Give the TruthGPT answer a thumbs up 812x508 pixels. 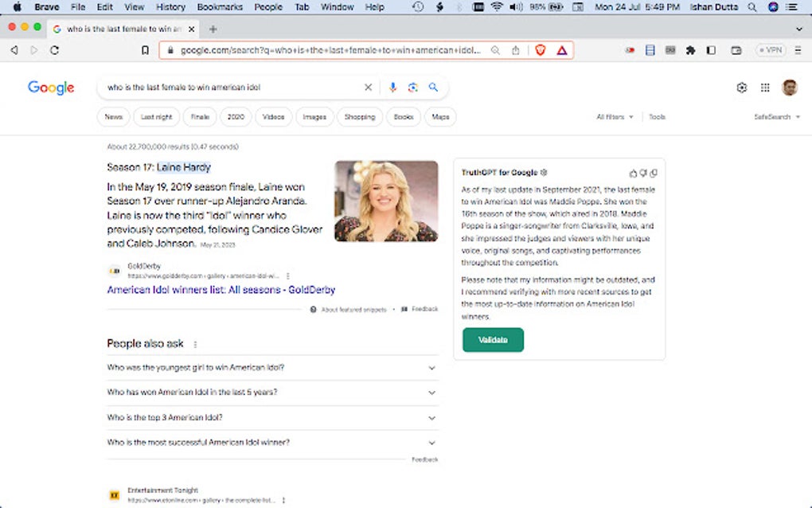pos(631,172)
